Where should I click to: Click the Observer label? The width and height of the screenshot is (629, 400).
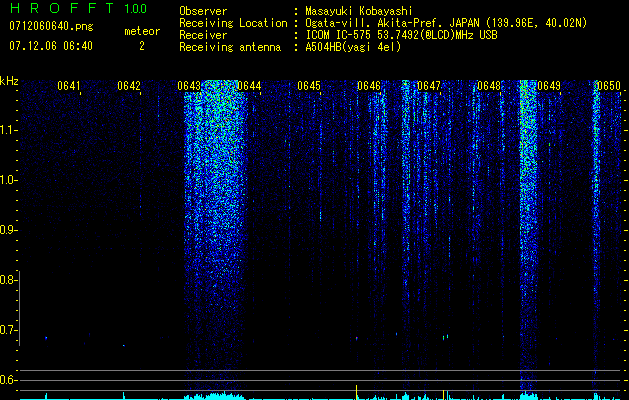point(203,11)
